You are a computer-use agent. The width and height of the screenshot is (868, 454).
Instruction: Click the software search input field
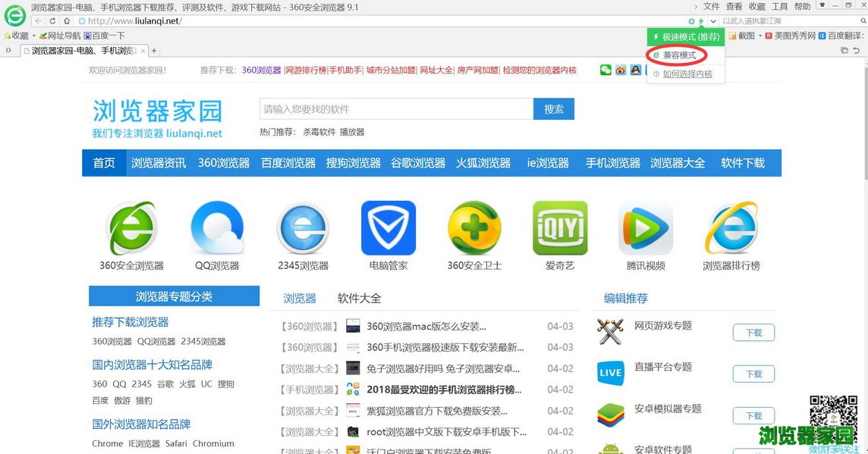click(x=396, y=109)
